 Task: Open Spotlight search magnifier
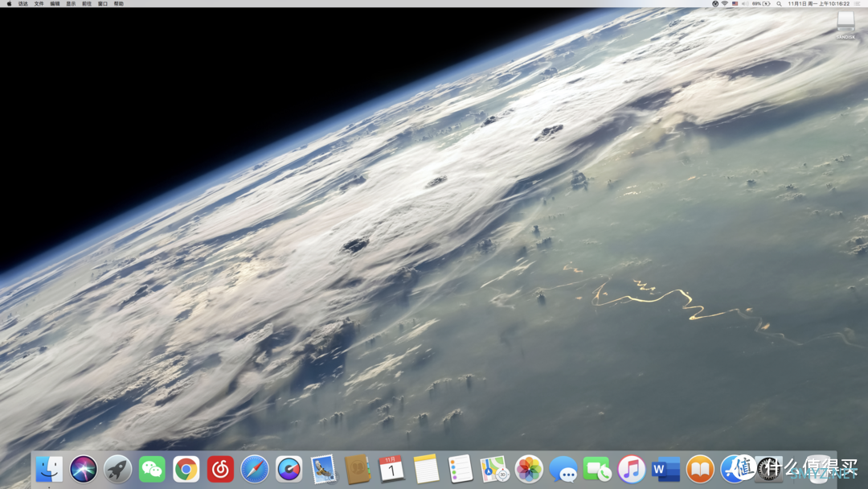tap(779, 4)
